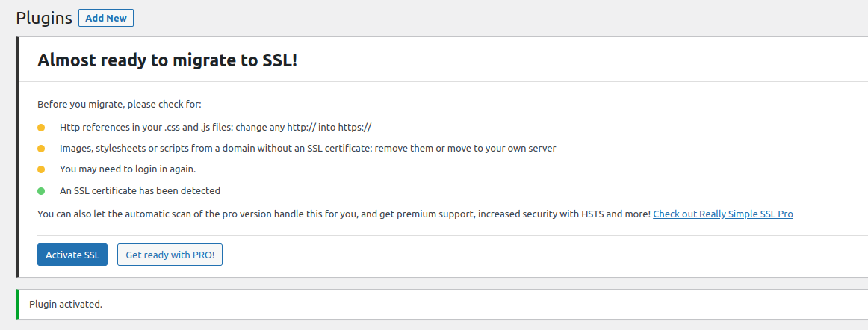Click green left bar of Plugin activated notice
This screenshot has width=868, height=330.
click(17, 304)
